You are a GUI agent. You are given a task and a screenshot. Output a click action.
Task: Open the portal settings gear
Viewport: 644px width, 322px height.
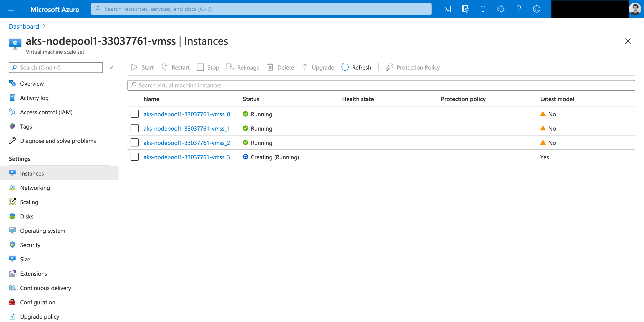pos(500,9)
